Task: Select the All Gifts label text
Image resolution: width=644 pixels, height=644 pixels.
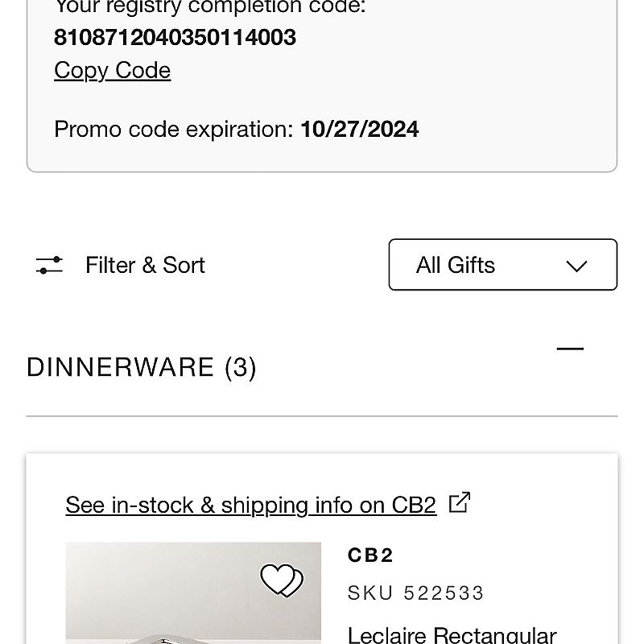Action: tap(456, 265)
